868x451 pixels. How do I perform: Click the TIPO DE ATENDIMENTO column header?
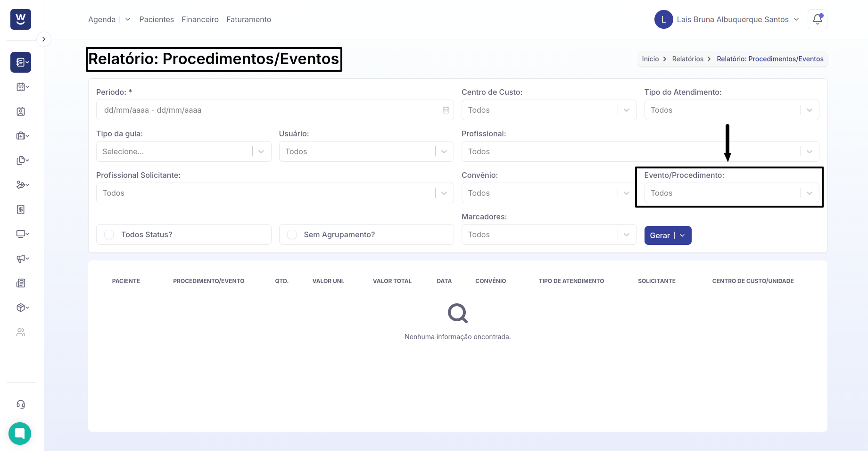[571, 281]
